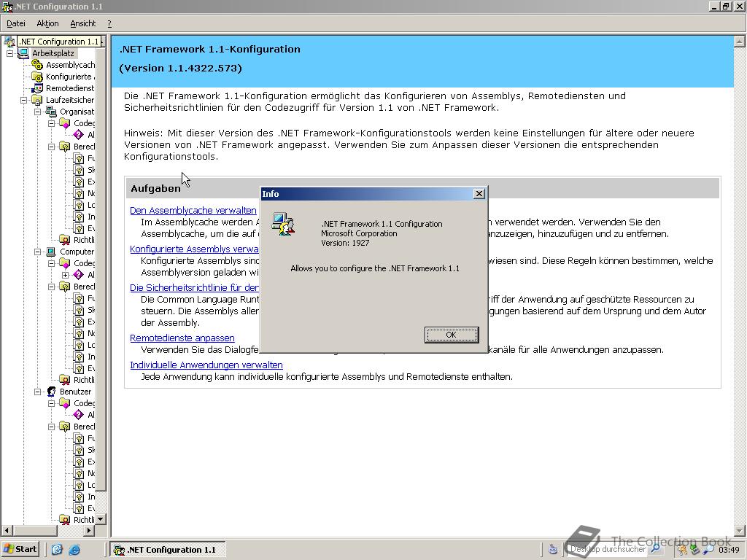Click OK in the Info dialog
This screenshot has height=560, width=747.
[451, 335]
